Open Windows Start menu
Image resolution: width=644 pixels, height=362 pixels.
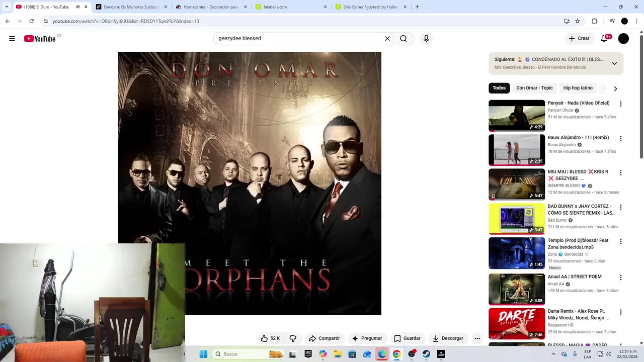[203, 354]
